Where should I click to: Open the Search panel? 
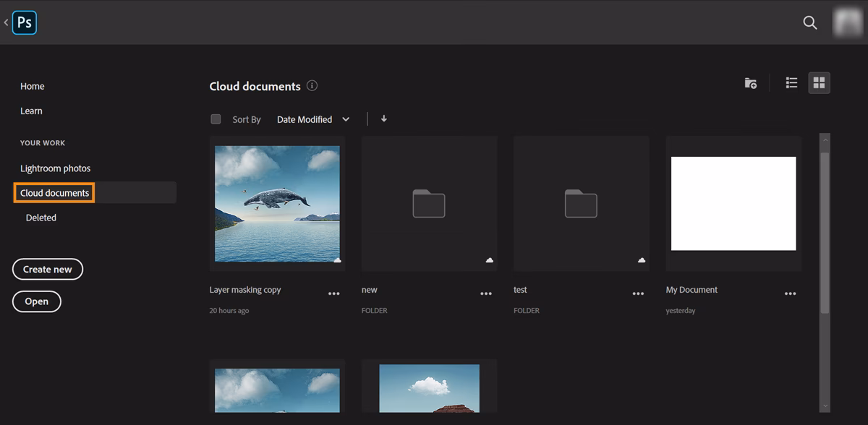pos(809,22)
